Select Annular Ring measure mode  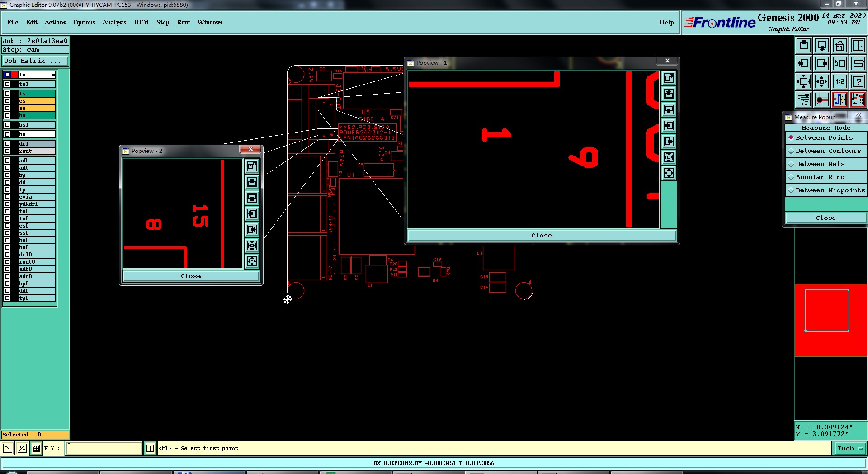[x=826, y=177]
